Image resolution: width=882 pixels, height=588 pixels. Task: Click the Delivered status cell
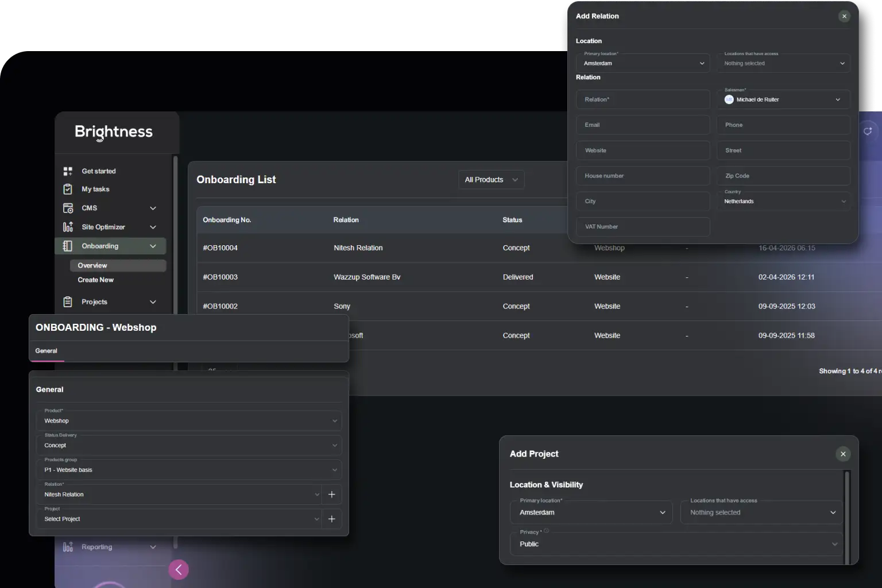coord(518,277)
